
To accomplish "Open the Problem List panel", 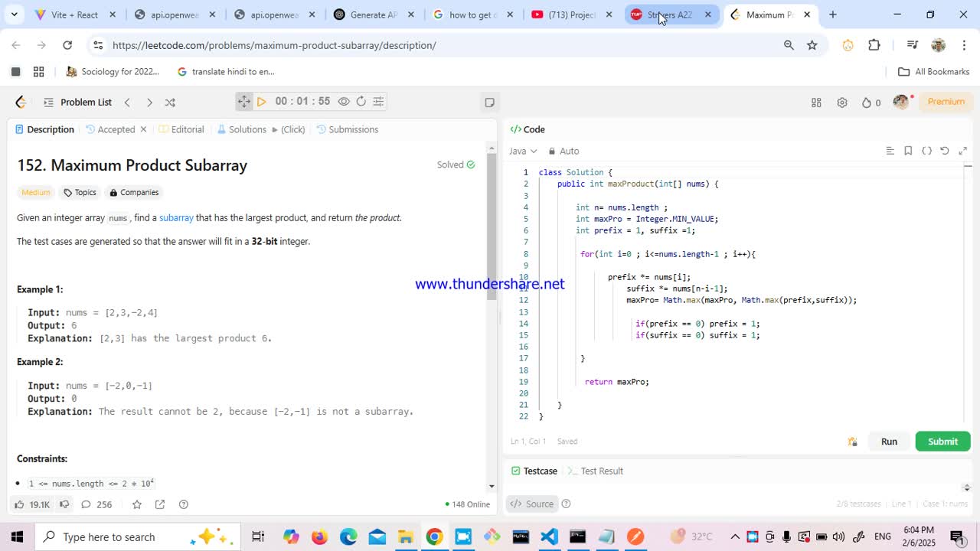I will 77,102.
